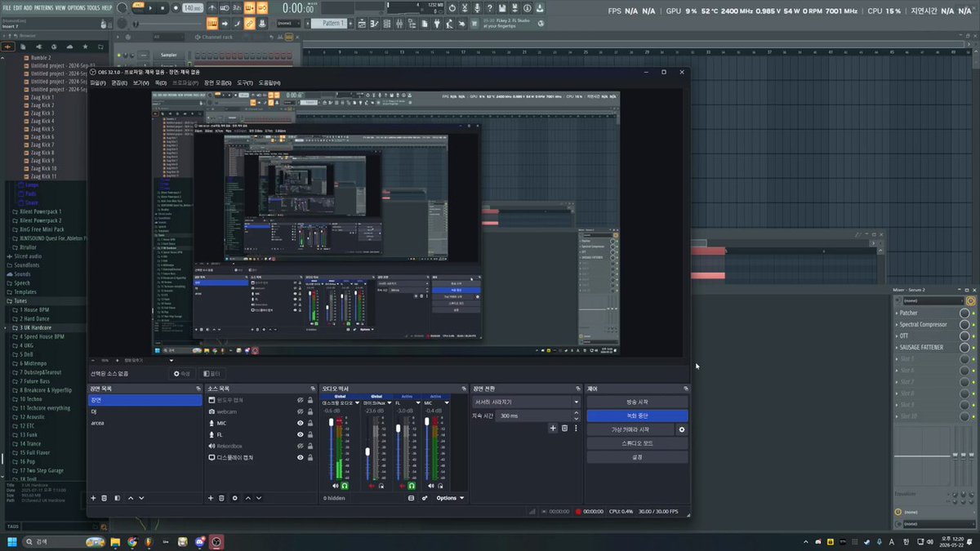
Task: Toggle visibility of the MIC source
Action: (x=301, y=424)
